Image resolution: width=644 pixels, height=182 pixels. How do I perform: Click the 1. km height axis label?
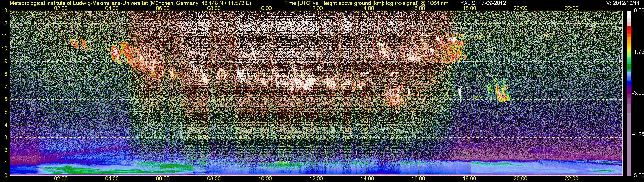(6, 163)
